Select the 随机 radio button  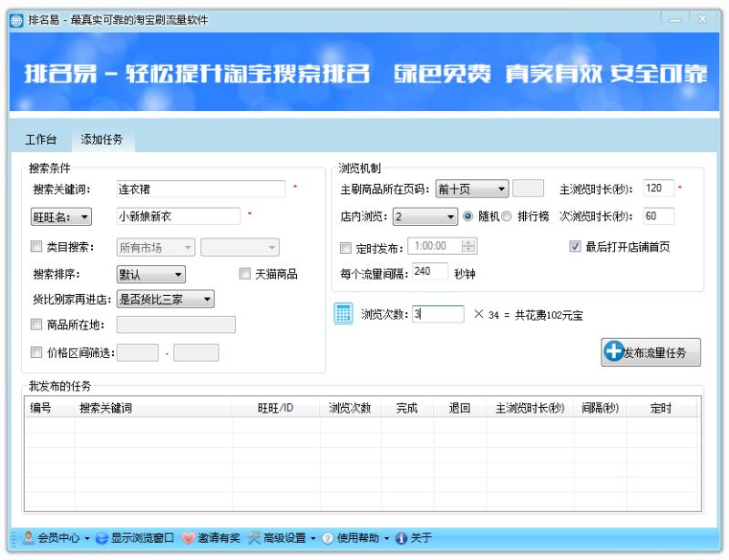467,216
